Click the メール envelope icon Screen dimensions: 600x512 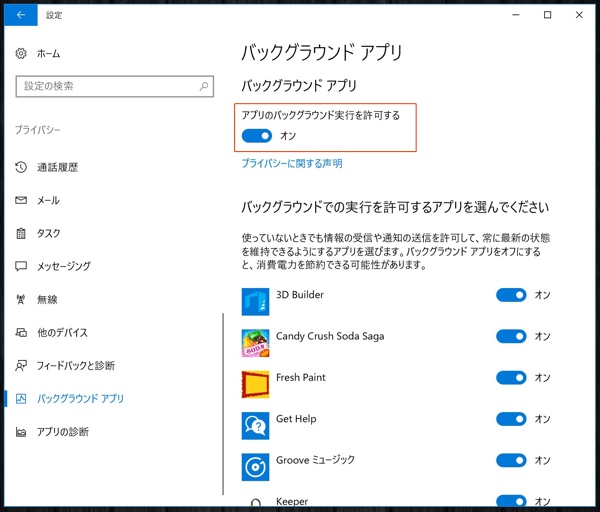click(21, 200)
